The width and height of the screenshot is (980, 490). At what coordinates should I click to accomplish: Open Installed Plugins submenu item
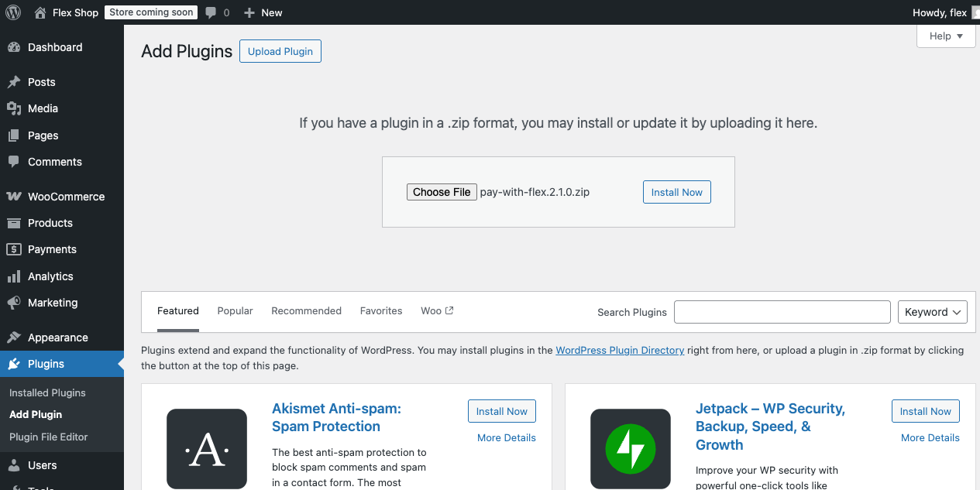tap(47, 392)
